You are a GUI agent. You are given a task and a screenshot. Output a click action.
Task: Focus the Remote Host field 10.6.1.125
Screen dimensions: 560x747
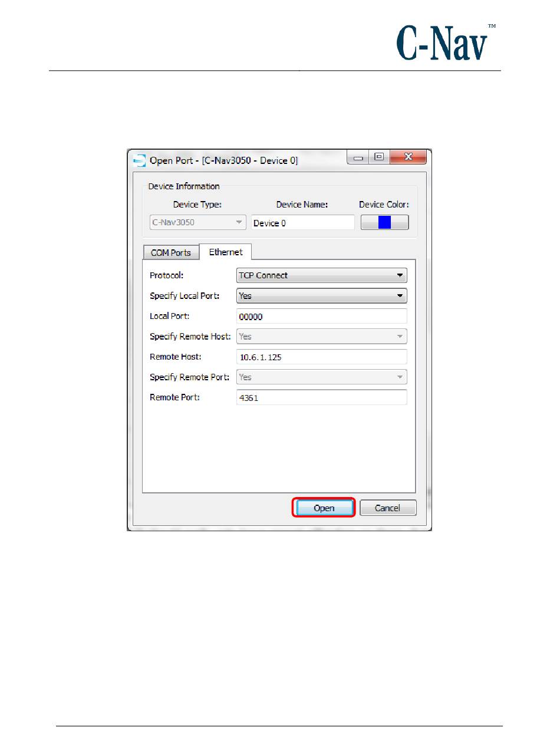tap(321, 357)
